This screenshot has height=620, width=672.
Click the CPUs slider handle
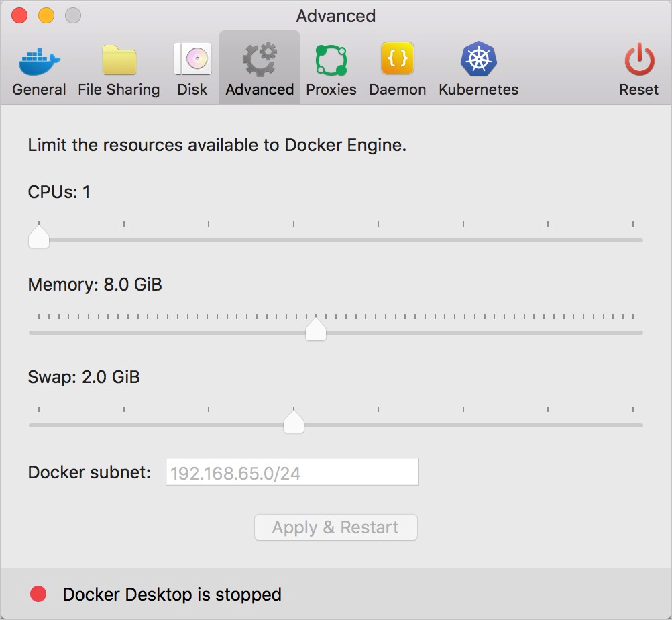[x=39, y=237]
